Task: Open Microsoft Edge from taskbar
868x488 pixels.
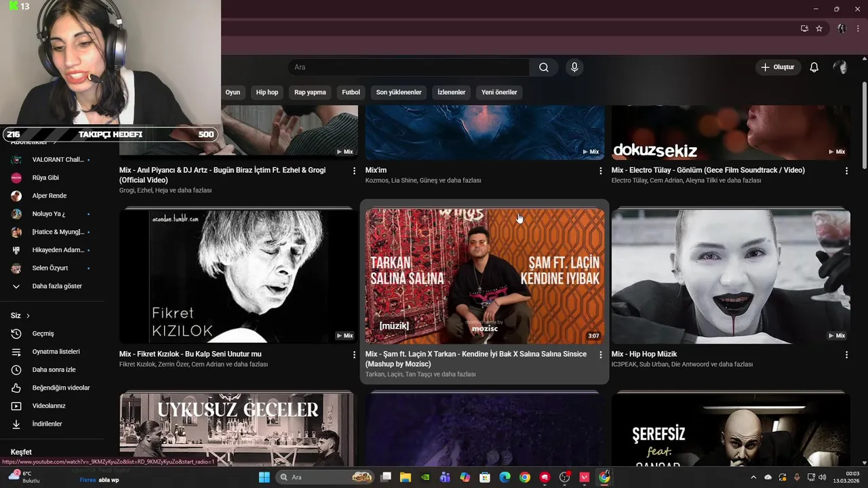Action: click(x=505, y=477)
